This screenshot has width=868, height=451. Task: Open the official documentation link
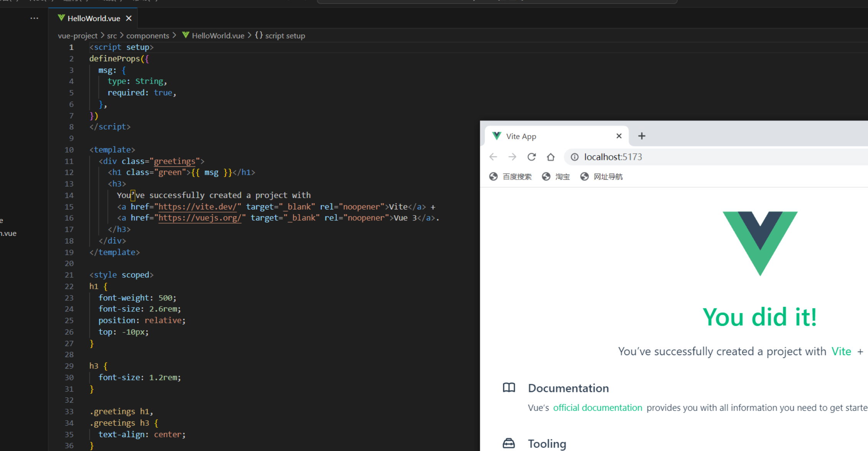coord(598,408)
